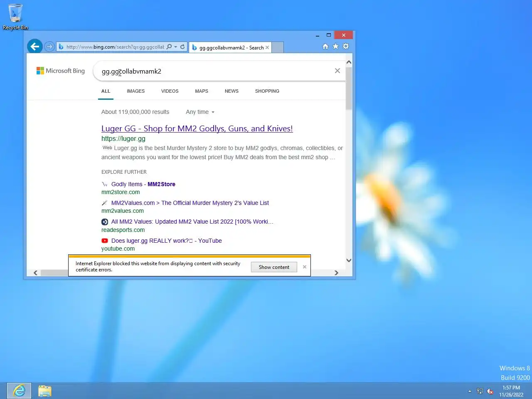Click Internet Explorer icon on the taskbar
Screen dimensions: 532x399
pyautogui.click(x=19, y=391)
